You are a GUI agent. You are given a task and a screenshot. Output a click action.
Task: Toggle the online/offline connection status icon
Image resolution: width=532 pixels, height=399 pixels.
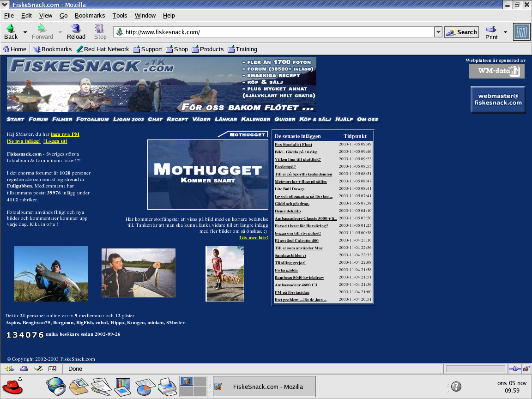tap(514, 369)
